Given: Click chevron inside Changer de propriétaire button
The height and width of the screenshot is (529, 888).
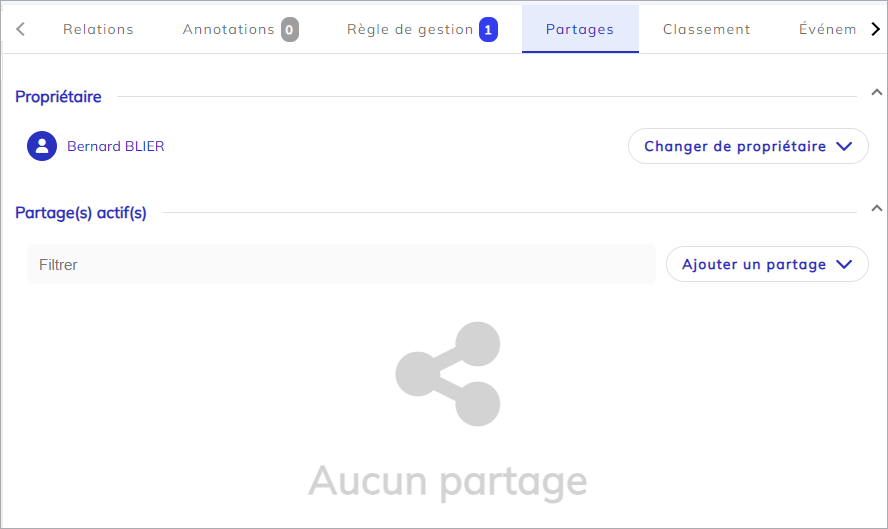Looking at the screenshot, I should [x=843, y=146].
